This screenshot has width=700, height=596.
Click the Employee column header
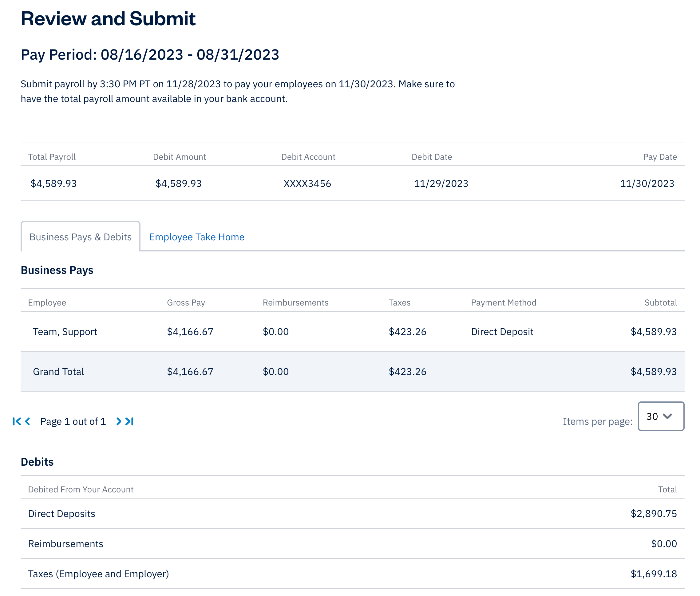coord(47,302)
